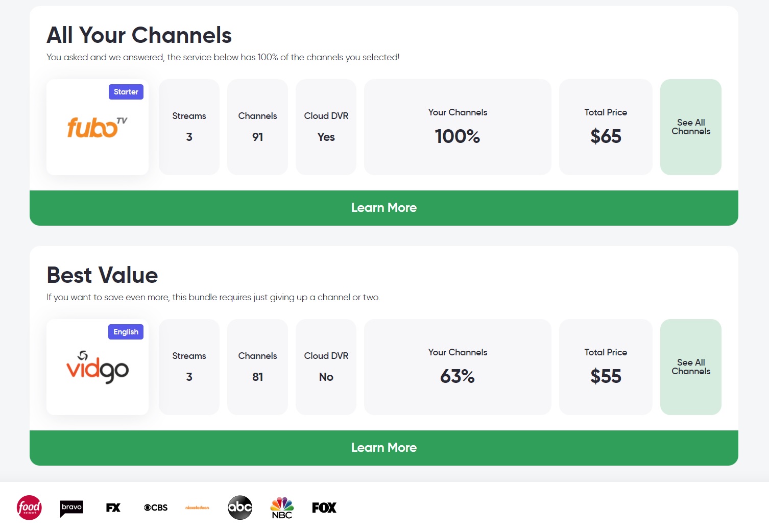Click the ABC channel logo
Screen dimensions: 769x532
(x=240, y=507)
